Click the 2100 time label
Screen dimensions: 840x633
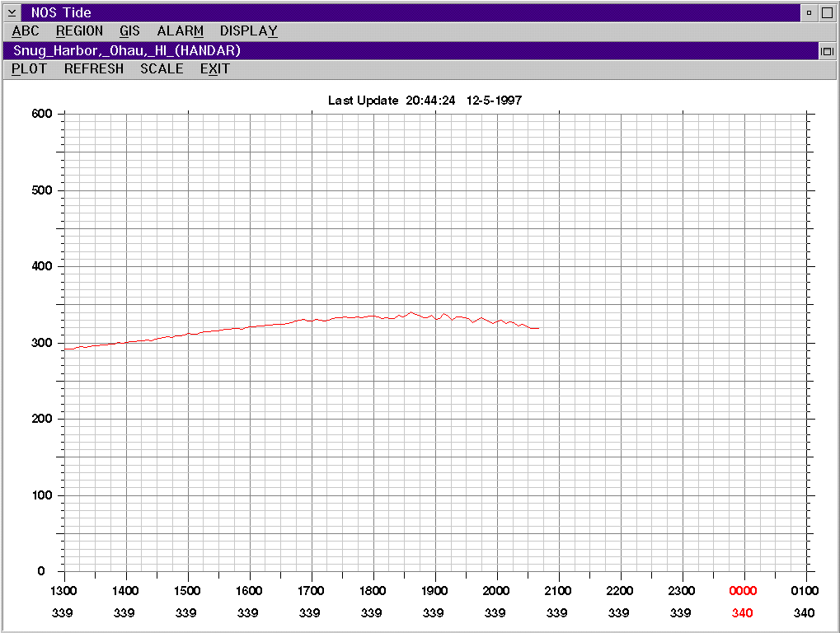[558, 591]
